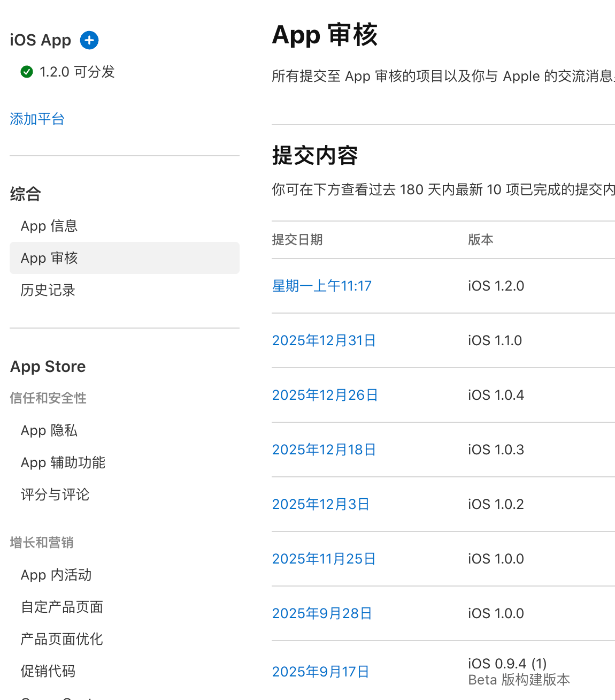Image resolution: width=615 pixels, height=700 pixels.
Task: Select App 信息 in the sidebar
Action: tap(49, 226)
